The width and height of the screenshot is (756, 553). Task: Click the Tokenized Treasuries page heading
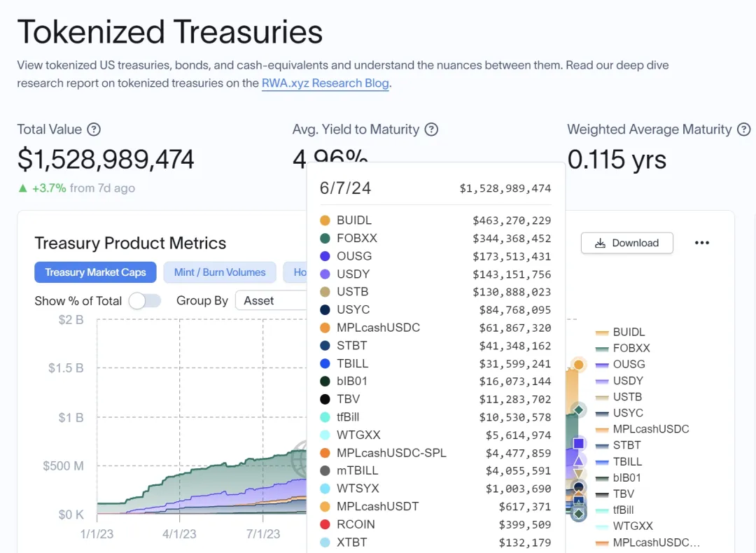point(169,31)
